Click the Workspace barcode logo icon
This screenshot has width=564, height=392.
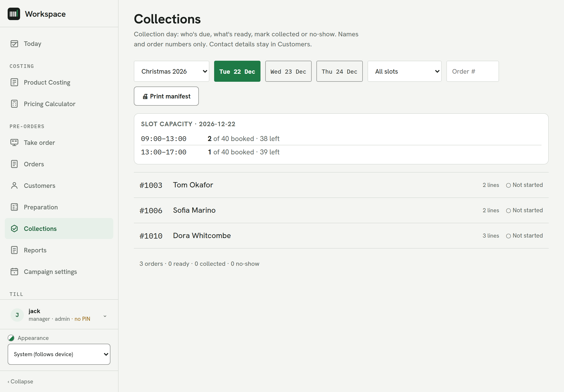(x=14, y=14)
